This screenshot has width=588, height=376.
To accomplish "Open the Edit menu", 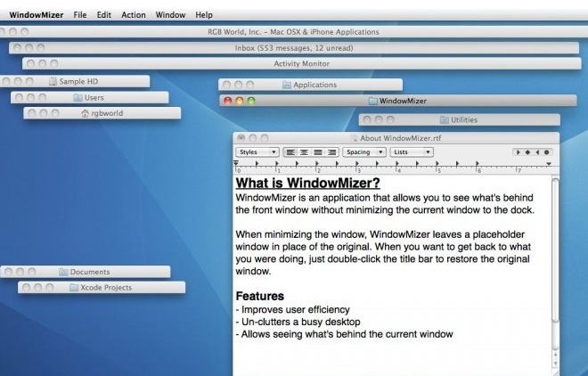I will [104, 15].
